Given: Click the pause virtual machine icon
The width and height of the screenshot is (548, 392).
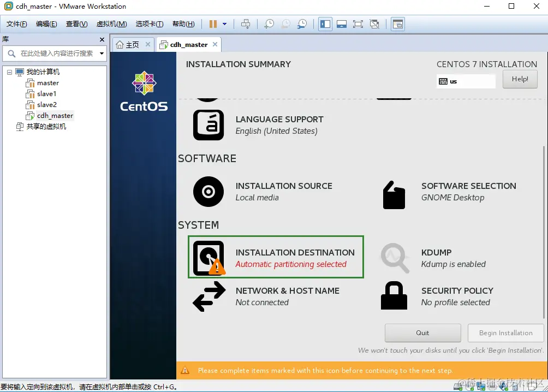Looking at the screenshot, I should click(x=213, y=24).
